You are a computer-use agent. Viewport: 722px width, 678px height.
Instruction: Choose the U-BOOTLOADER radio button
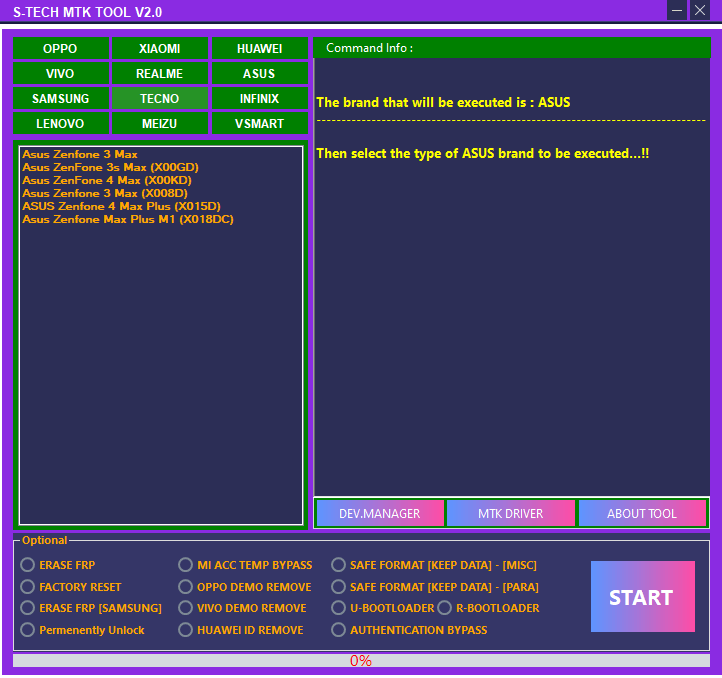point(383,608)
